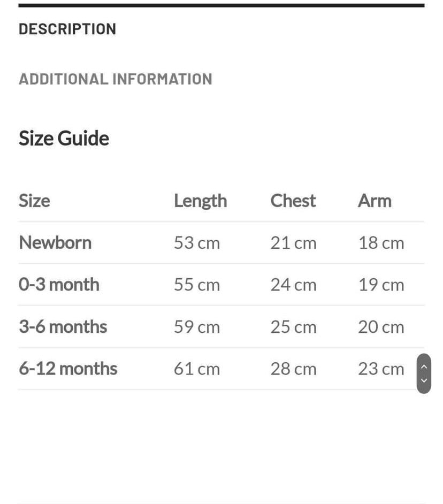
Task: Click the scroll up chevron arrow
Action: click(424, 366)
